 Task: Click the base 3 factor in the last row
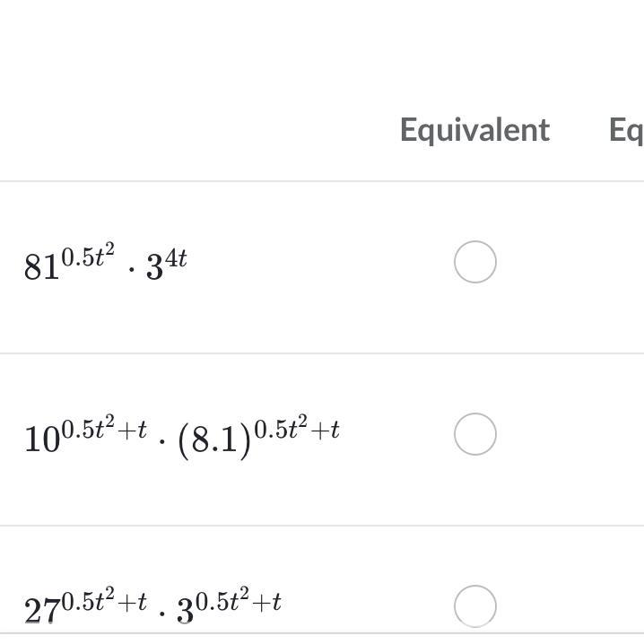185,613
